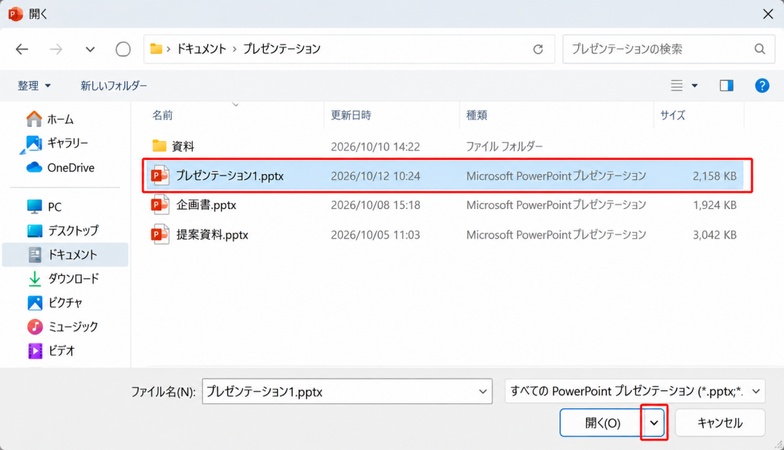Screen dimensions: 784x450
Task: Select ドキュメント in the address breadcrumb
Action: pos(202,48)
